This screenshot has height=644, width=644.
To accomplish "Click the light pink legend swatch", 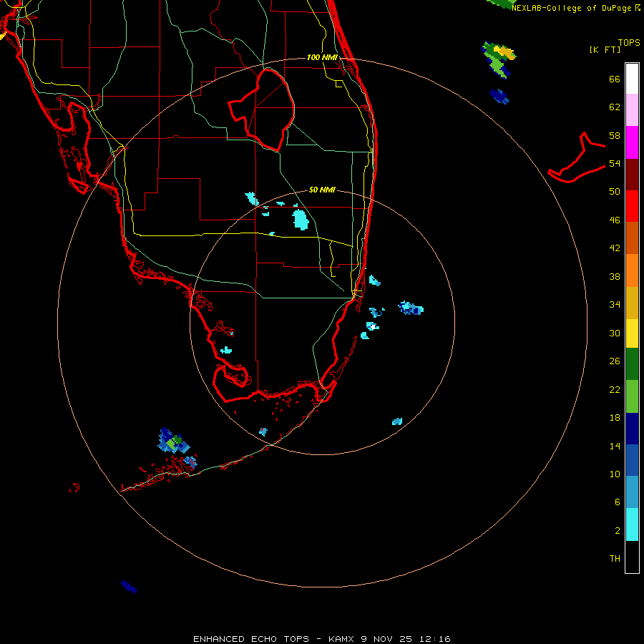I will [632, 110].
